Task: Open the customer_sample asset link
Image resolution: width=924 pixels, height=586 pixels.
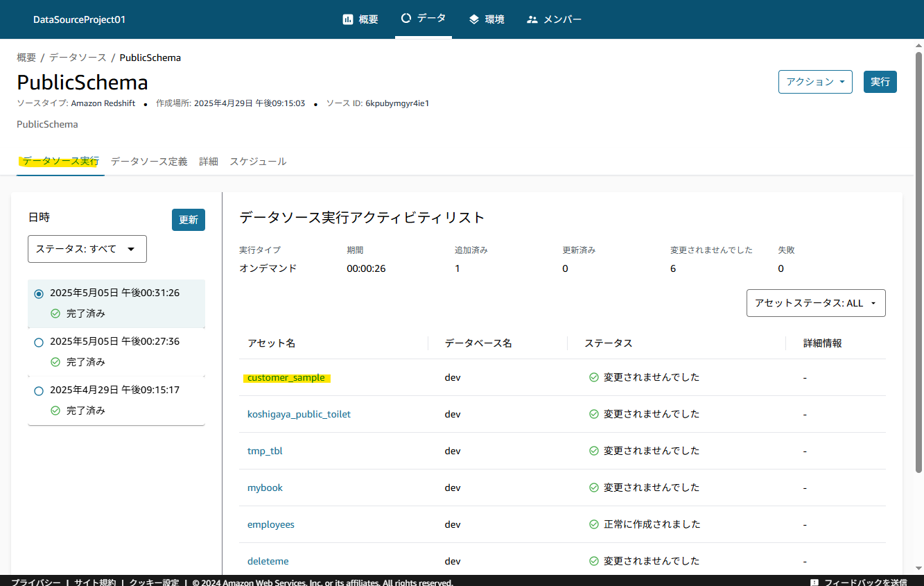Action: pos(286,377)
